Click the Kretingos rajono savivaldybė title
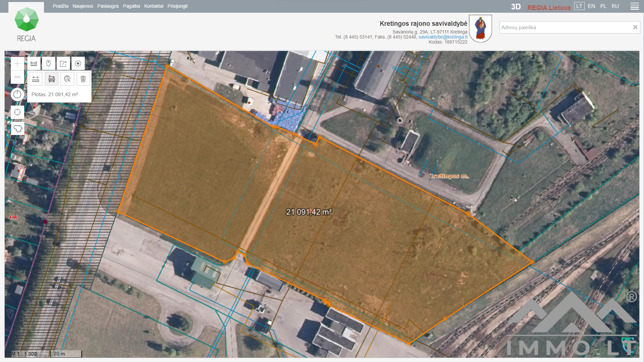This screenshot has height=362, width=644. tap(423, 23)
